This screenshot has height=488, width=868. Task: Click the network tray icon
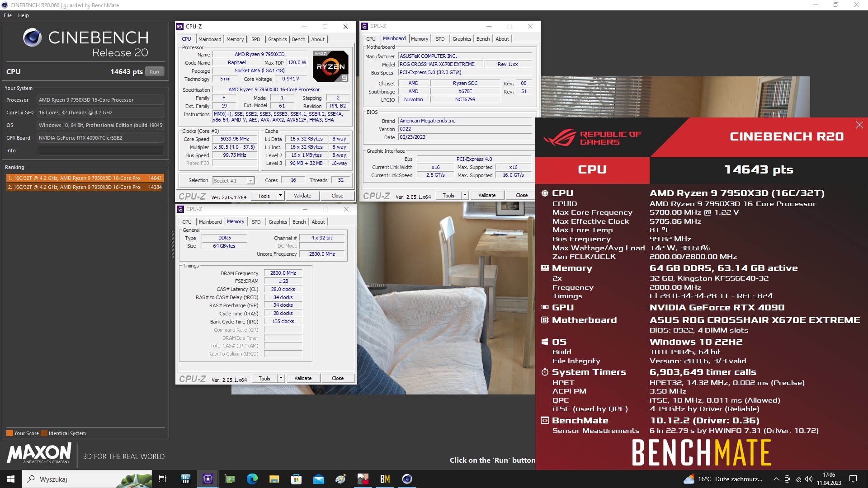pyautogui.click(x=798, y=479)
